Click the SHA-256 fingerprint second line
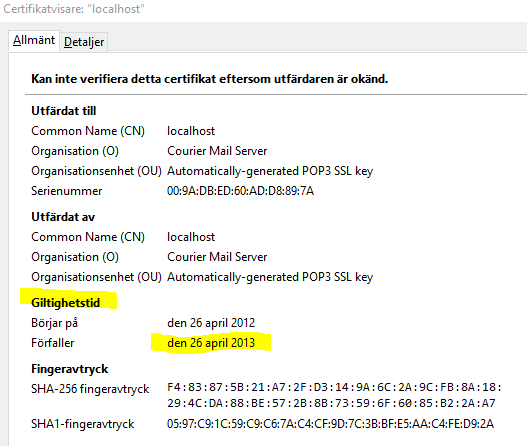 [331, 403]
